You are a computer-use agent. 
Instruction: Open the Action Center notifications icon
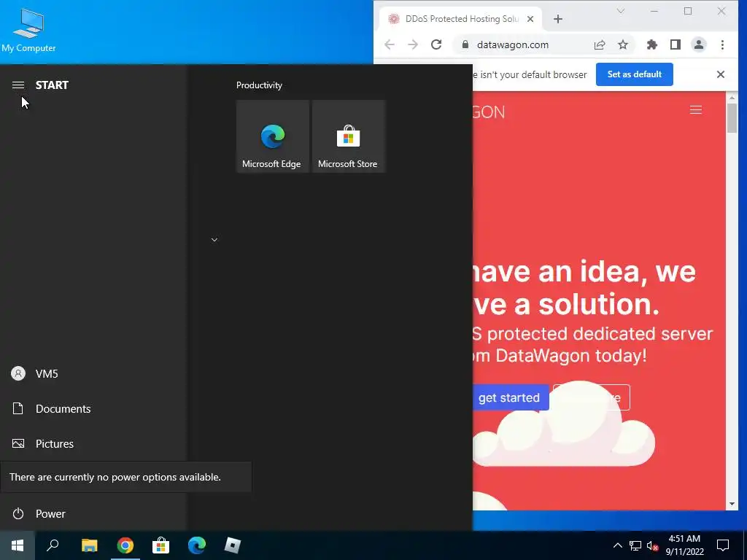(723, 545)
